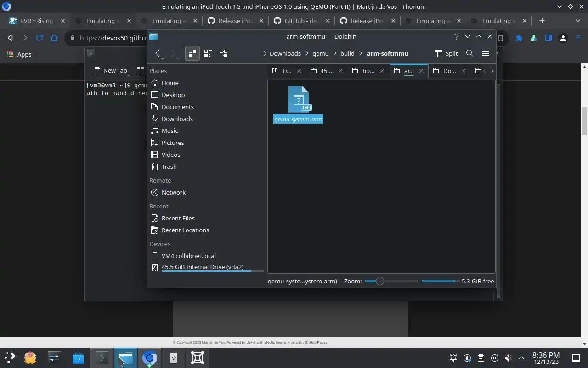The height and width of the screenshot is (368, 588).
Task: Open browser tab search dropdown
Action: [577, 21]
